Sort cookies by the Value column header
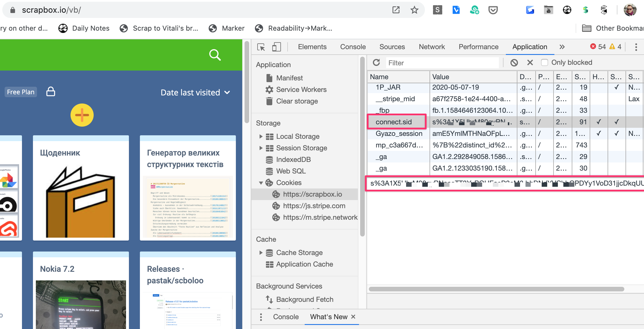The height and width of the screenshot is (329, 644). coord(473,77)
